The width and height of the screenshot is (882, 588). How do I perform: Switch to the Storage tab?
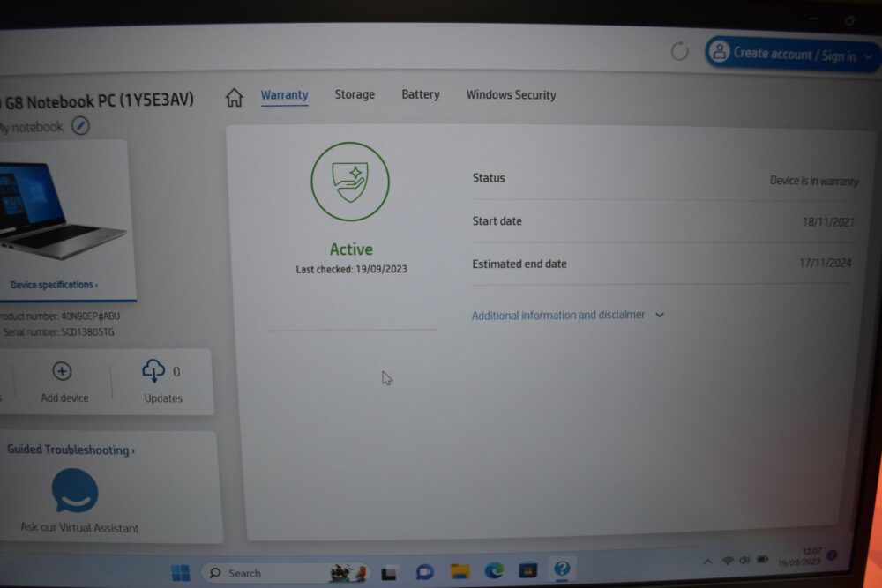point(355,94)
